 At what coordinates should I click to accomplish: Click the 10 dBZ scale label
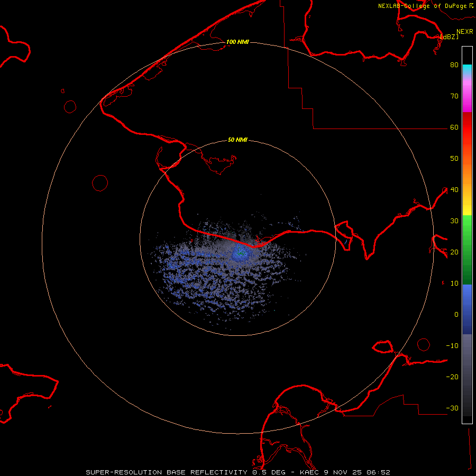coord(454,283)
